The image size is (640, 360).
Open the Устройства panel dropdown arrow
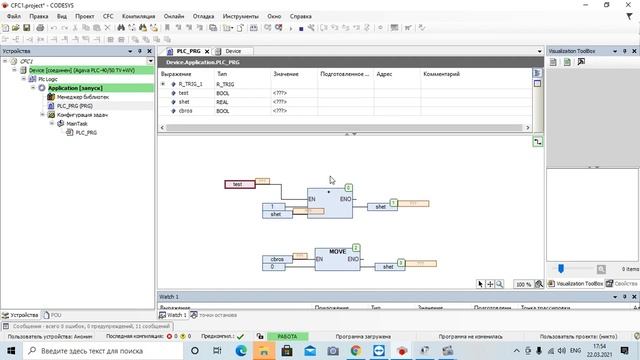click(130, 51)
